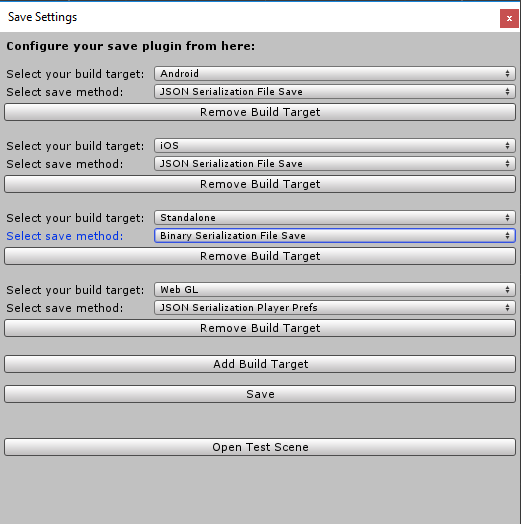The image size is (521, 524).
Task: Click the 'Configure your save plugin' heading
Action: coord(131,46)
